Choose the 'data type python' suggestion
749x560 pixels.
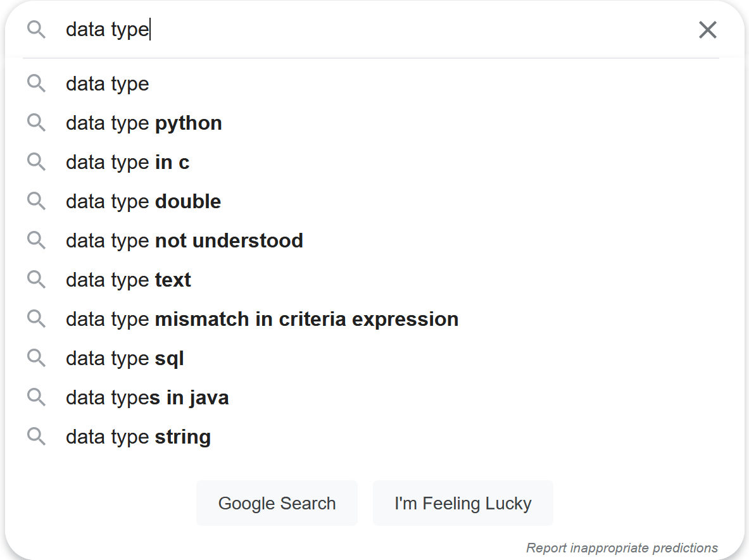144,123
